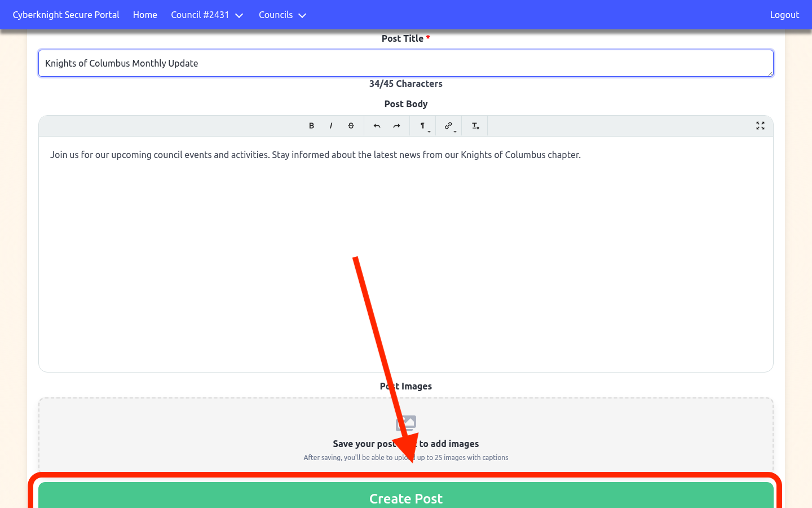812x508 pixels.
Task: Open the link insert dropdown
Action: (x=449, y=126)
